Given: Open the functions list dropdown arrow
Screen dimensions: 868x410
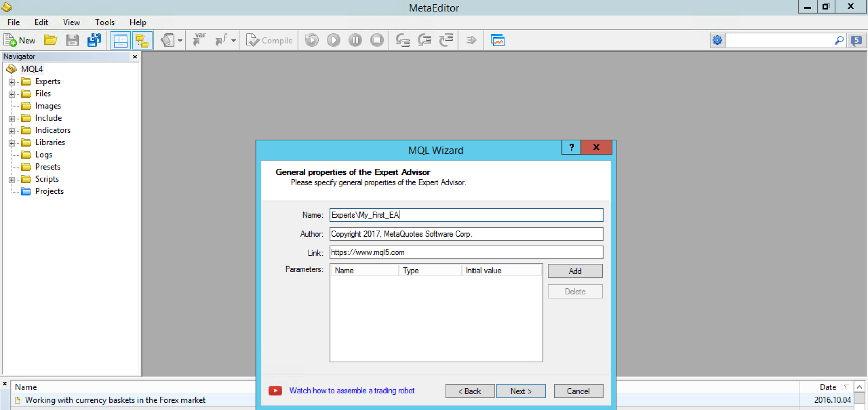Looking at the screenshot, I should 233,40.
